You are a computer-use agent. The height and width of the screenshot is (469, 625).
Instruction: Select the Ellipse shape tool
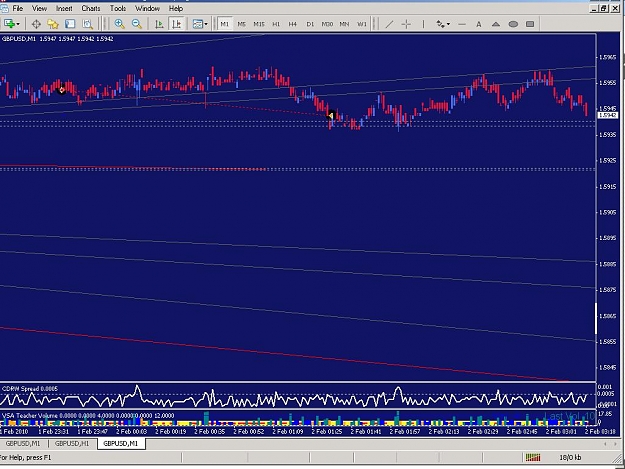coord(513,24)
